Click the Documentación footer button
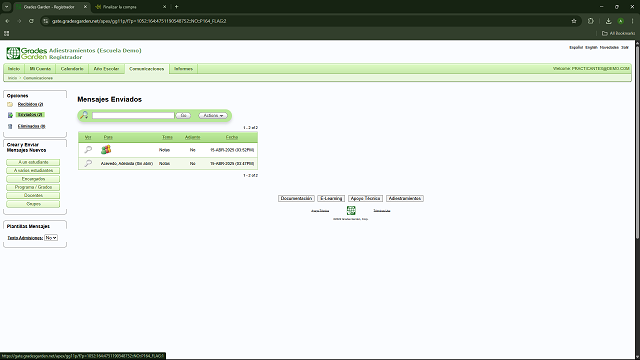640x360 pixels. pos(296,198)
